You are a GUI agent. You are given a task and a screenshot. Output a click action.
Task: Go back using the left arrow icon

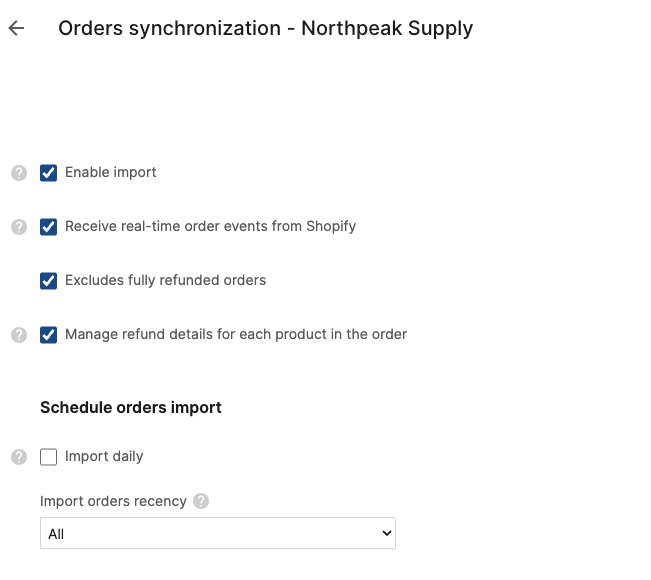pyautogui.click(x=16, y=28)
